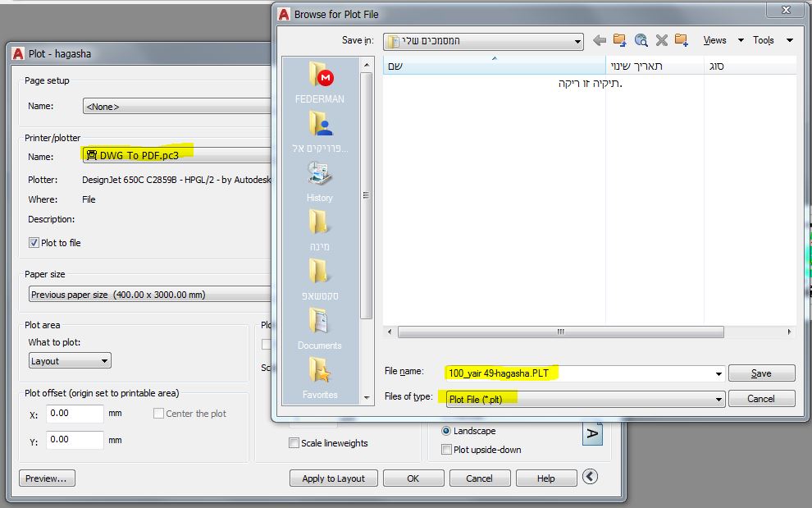Select the Landscape radio button
812x508 pixels.
click(446, 431)
